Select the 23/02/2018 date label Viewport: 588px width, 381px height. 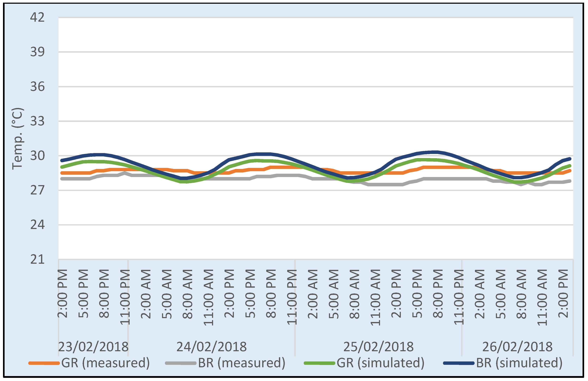[x=93, y=347]
